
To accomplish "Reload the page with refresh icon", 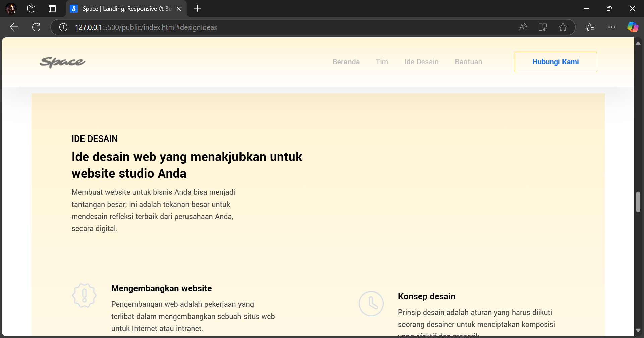I will click(36, 27).
